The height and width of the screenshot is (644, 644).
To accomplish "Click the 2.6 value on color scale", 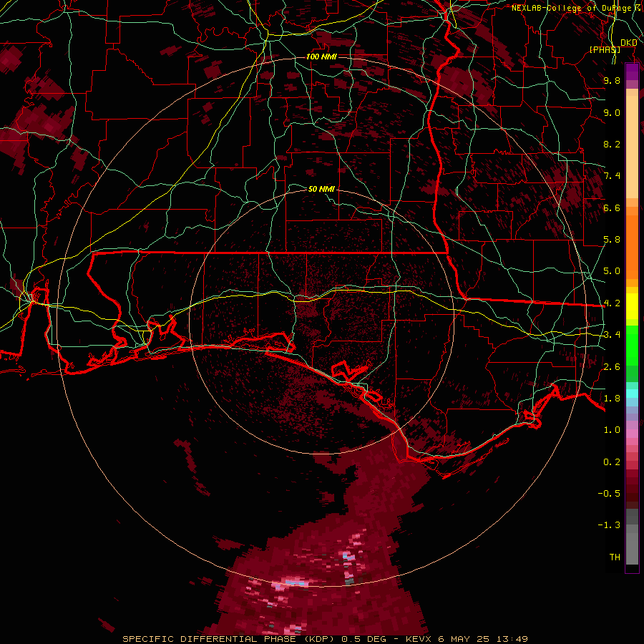I will pyautogui.click(x=612, y=367).
